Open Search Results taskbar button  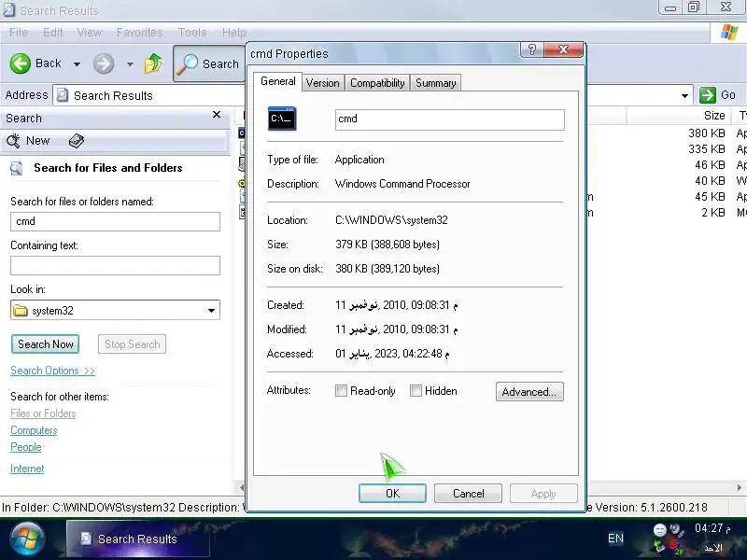click(137, 539)
